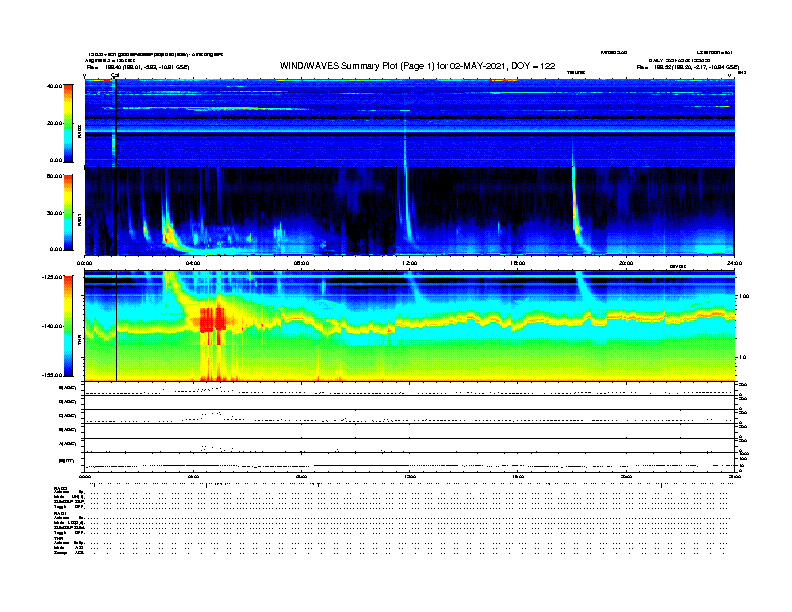The width and height of the screenshot is (792, 612).
Task: Click the red saturated region in the TNR spectrogram
Action: (212, 320)
